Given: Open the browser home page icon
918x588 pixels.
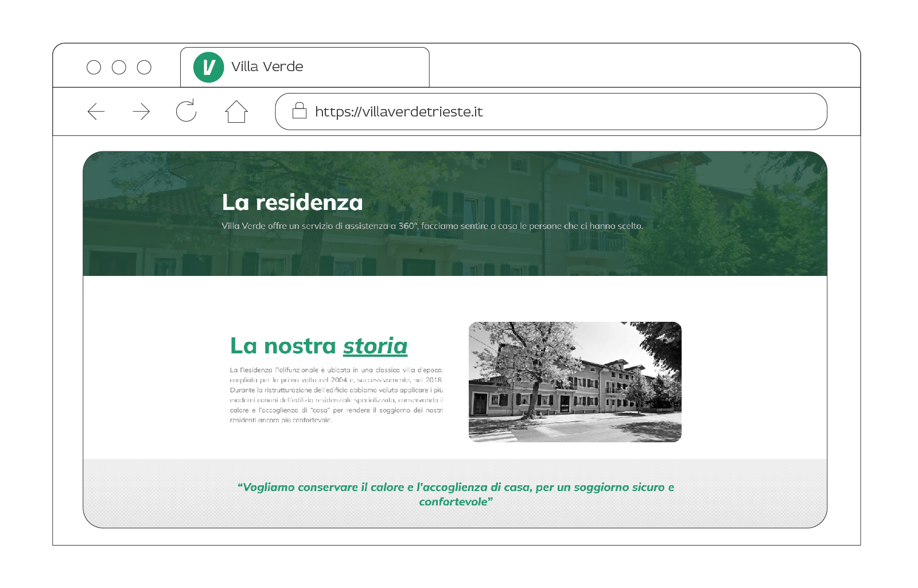Looking at the screenshot, I should (236, 111).
